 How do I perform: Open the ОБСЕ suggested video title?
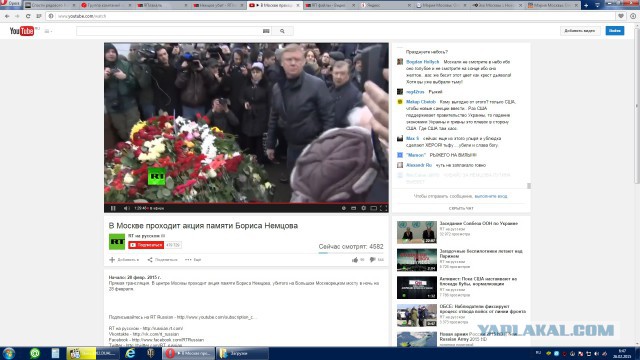click(x=483, y=309)
